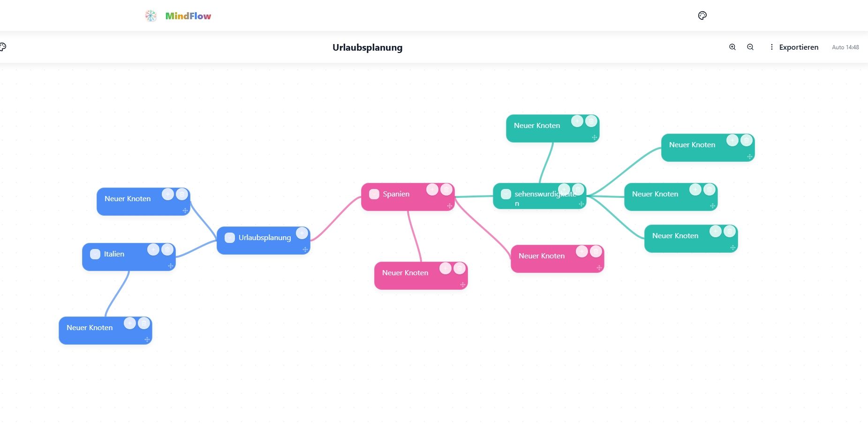The height and width of the screenshot is (430, 868).
Task: Open the theme palette in the top header
Action: 702,15
